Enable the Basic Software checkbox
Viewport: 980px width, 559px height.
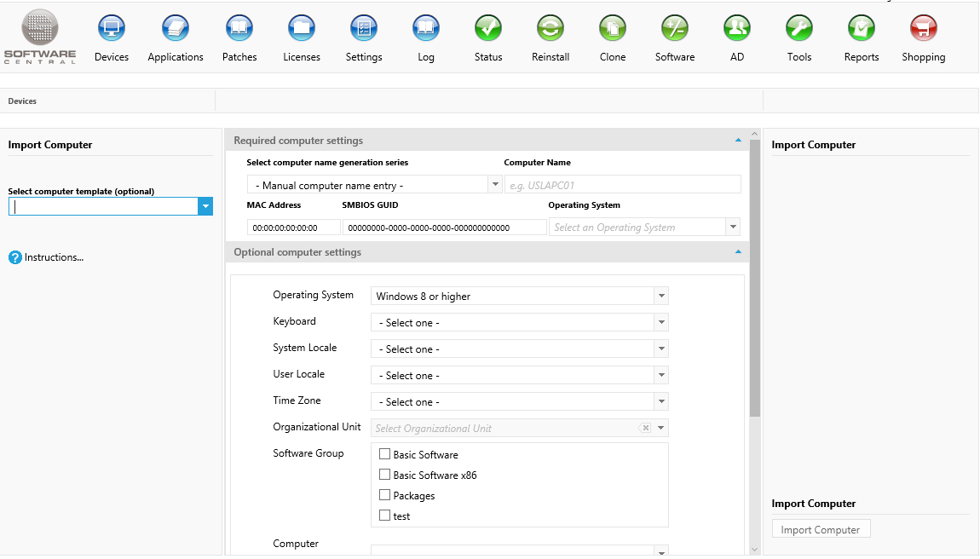point(385,455)
